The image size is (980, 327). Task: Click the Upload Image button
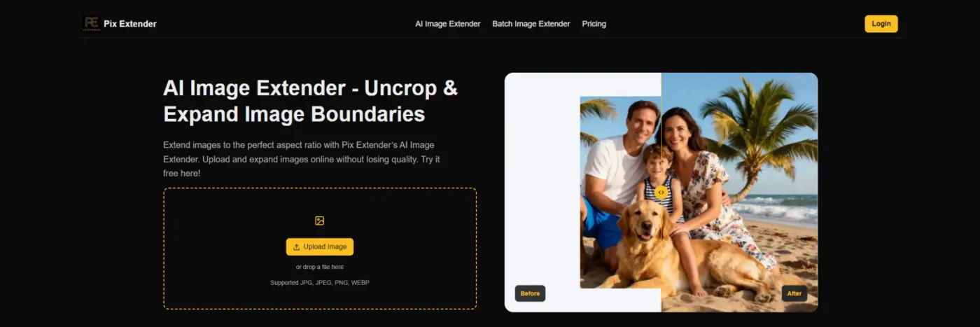pos(320,247)
